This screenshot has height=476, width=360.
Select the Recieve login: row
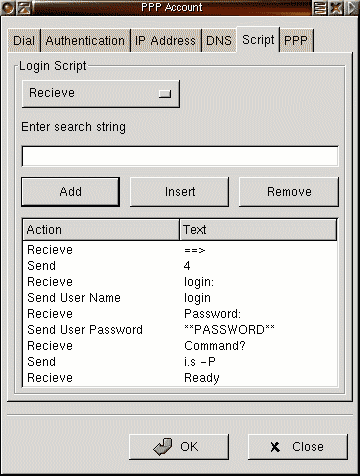[180, 282]
